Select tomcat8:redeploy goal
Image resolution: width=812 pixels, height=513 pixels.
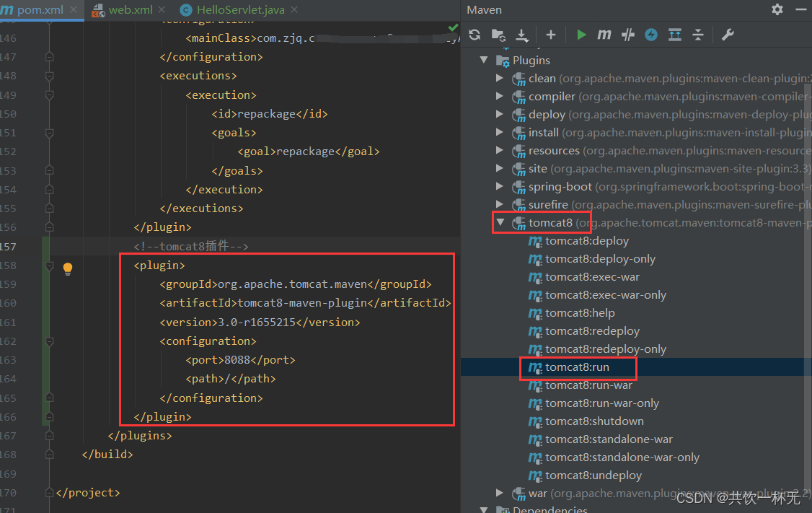pos(592,330)
